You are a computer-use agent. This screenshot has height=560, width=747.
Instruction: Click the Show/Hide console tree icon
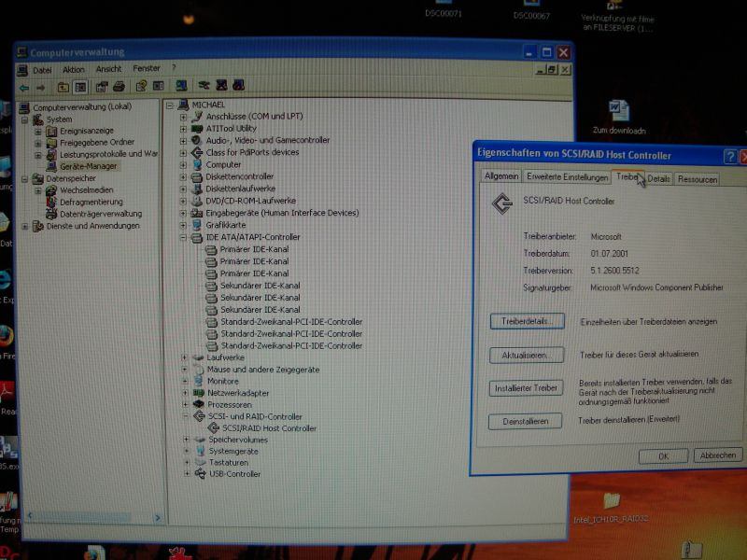click(x=81, y=87)
